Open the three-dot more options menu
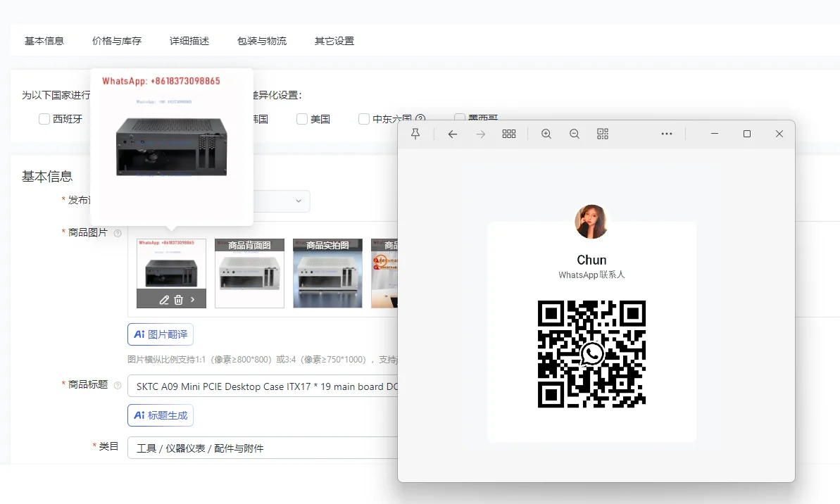The image size is (840, 504). pyautogui.click(x=667, y=134)
